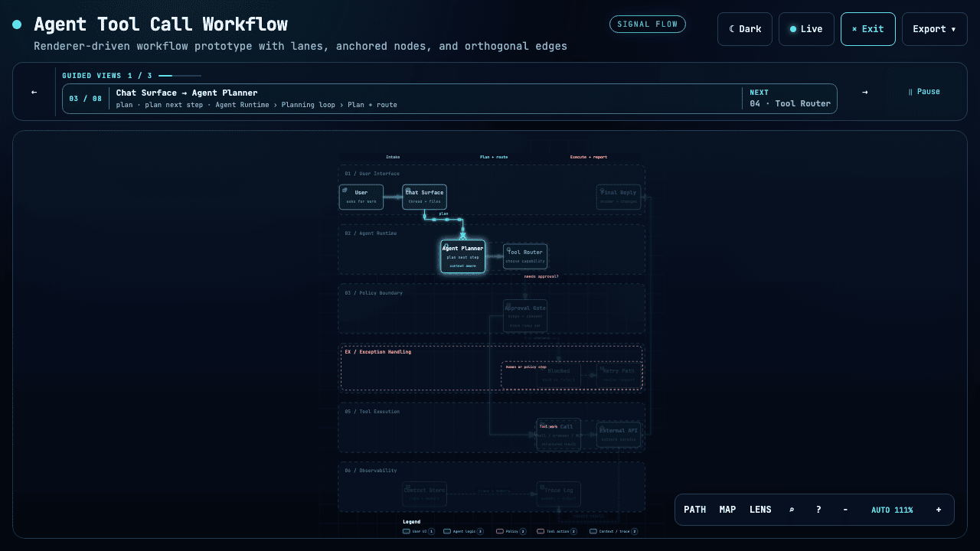Open help via the question mark
Image resolution: width=980 pixels, height=551 pixels.
click(818, 510)
